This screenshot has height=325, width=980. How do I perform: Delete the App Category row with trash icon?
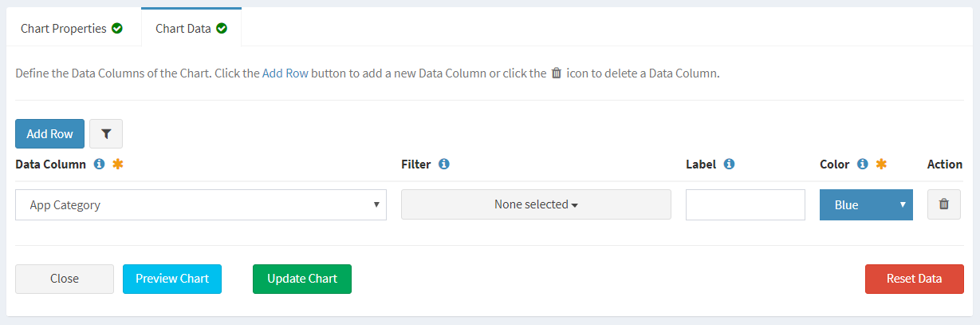tap(944, 204)
